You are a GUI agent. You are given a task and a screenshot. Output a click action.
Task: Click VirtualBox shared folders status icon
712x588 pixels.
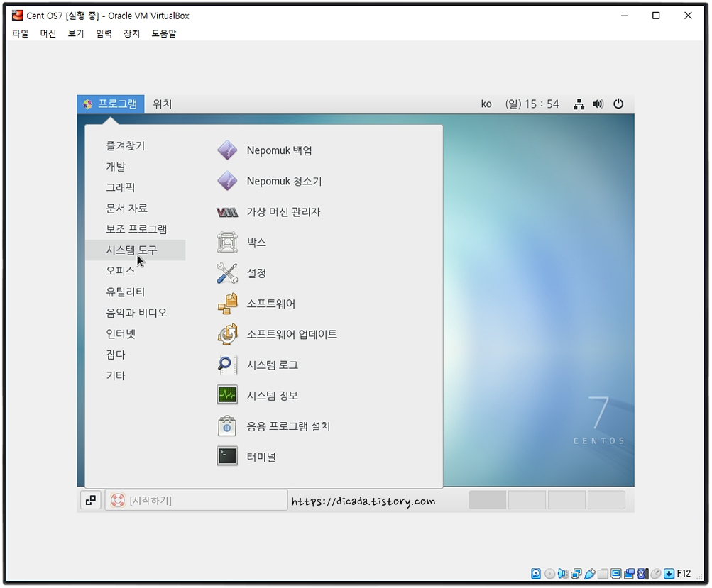603,574
